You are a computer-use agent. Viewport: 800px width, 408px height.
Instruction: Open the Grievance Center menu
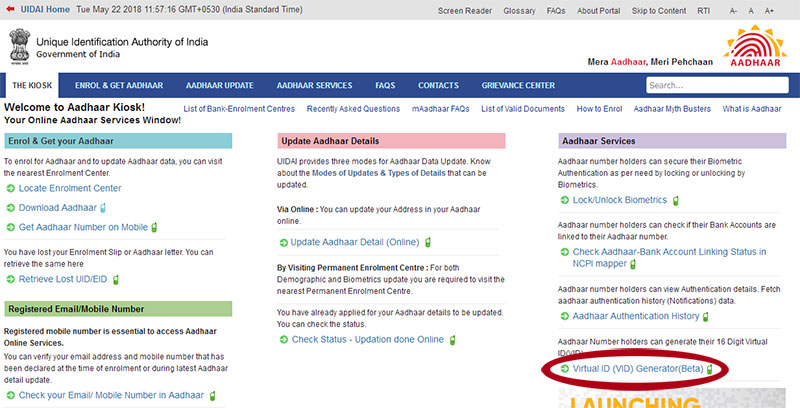pos(518,86)
